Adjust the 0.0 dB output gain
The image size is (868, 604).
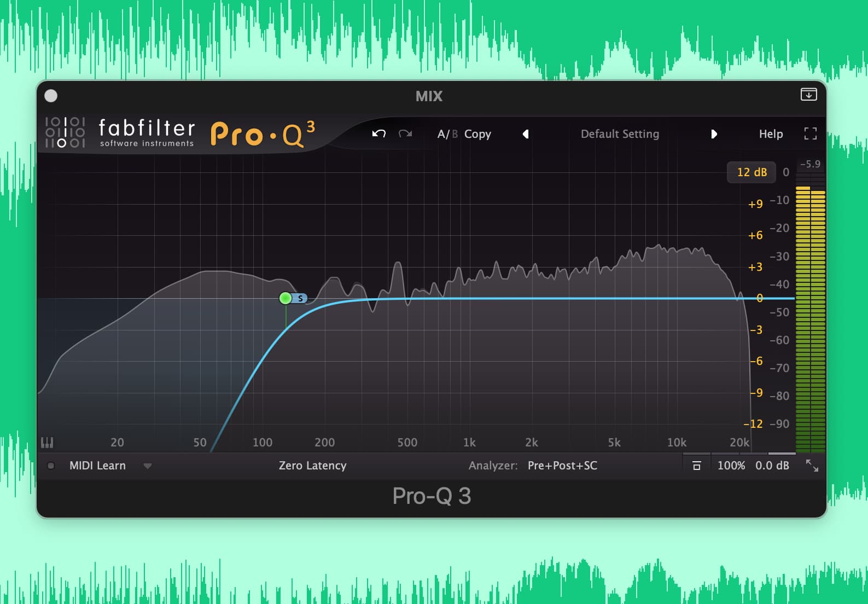tap(772, 466)
